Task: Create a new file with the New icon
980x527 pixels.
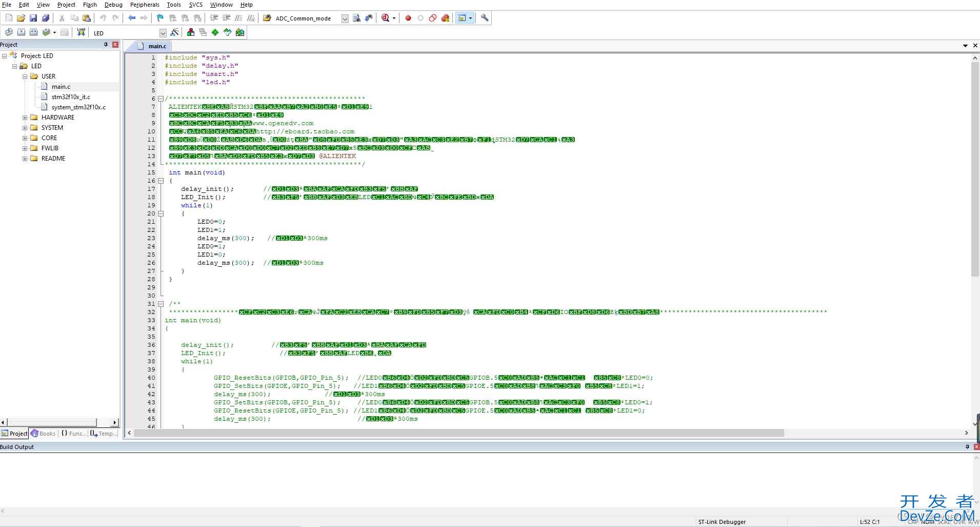Action: click(x=9, y=18)
